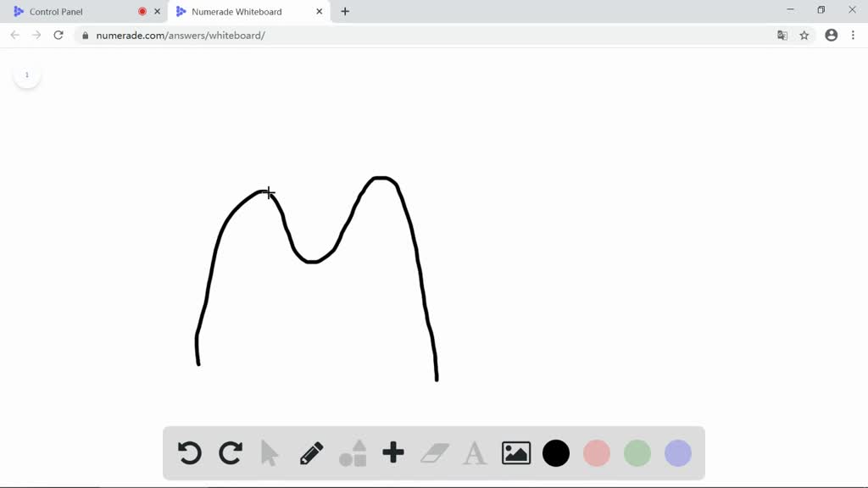The image size is (868, 488).
Task: Open a new browser tab
Action: click(x=344, y=11)
